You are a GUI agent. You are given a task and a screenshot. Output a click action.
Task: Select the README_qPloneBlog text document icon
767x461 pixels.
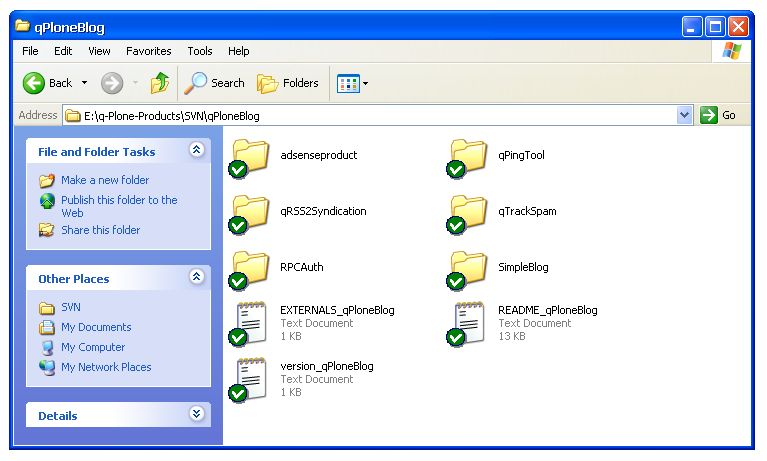(x=468, y=323)
